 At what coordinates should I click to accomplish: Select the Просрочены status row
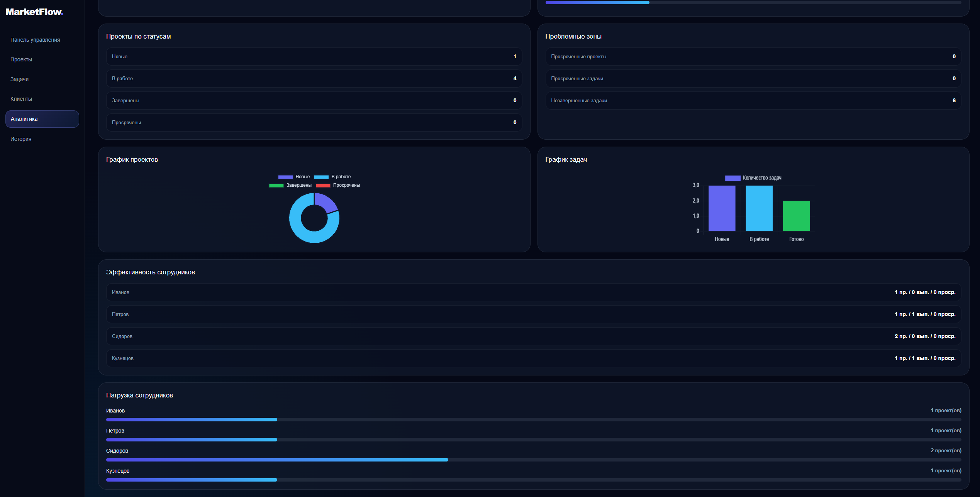314,123
